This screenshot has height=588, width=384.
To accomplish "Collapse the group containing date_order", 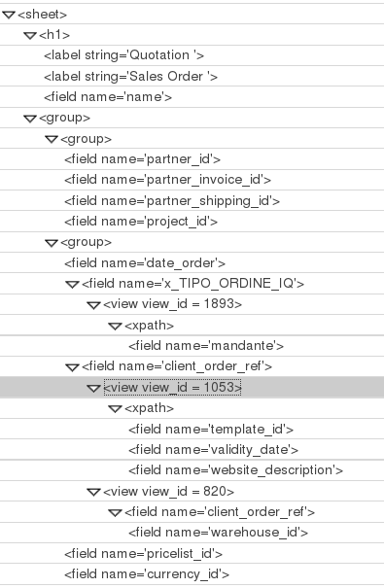I will point(51,243).
